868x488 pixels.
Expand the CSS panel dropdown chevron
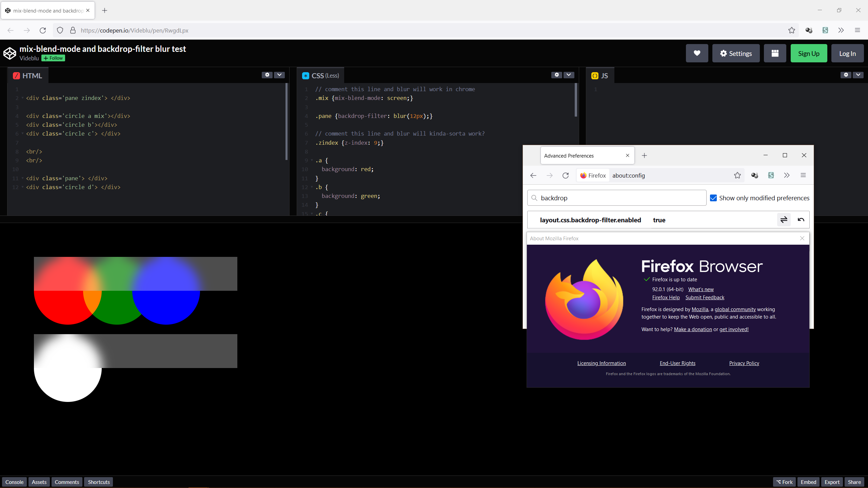pyautogui.click(x=569, y=75)
